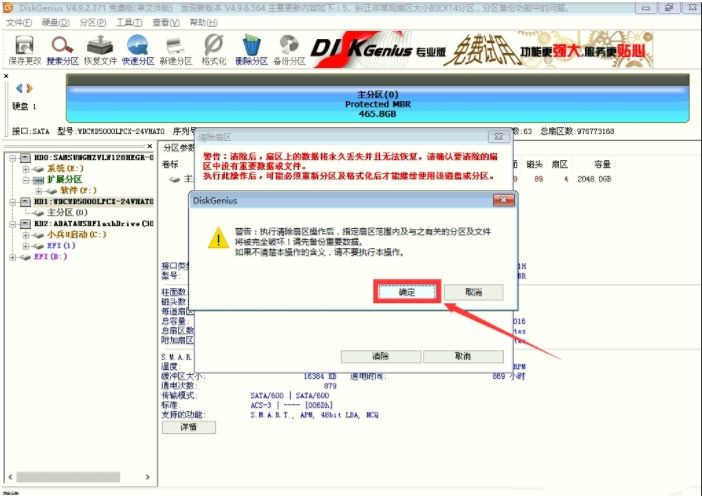Screen dimensions: 702x496
Task: Click the HD2 ADATA USB disk icon in tree
Action: tap(25, 223)
